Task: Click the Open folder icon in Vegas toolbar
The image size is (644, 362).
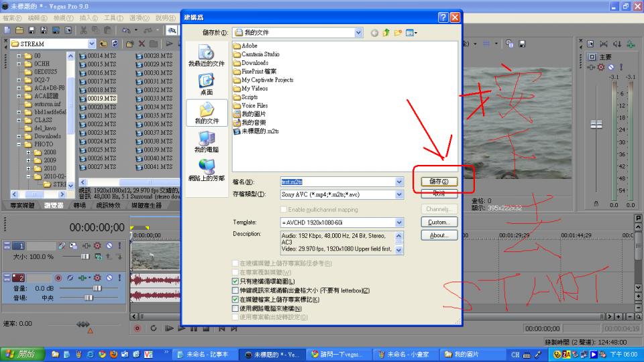Action: tap(19, 30)
